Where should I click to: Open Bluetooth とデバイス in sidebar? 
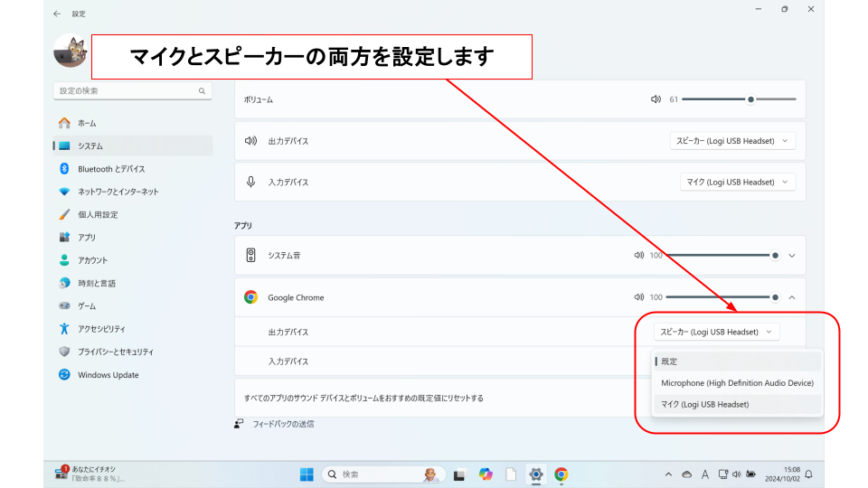coord(111,169)
